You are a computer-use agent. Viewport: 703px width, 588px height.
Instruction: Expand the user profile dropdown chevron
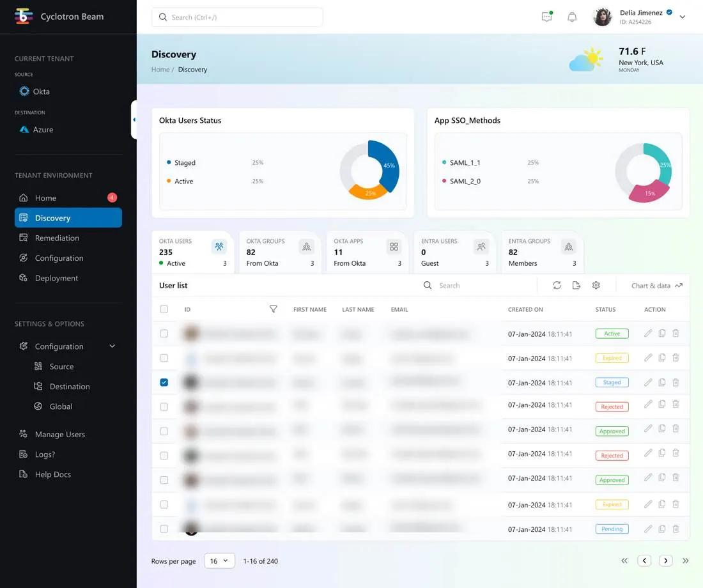click(683, 17)
